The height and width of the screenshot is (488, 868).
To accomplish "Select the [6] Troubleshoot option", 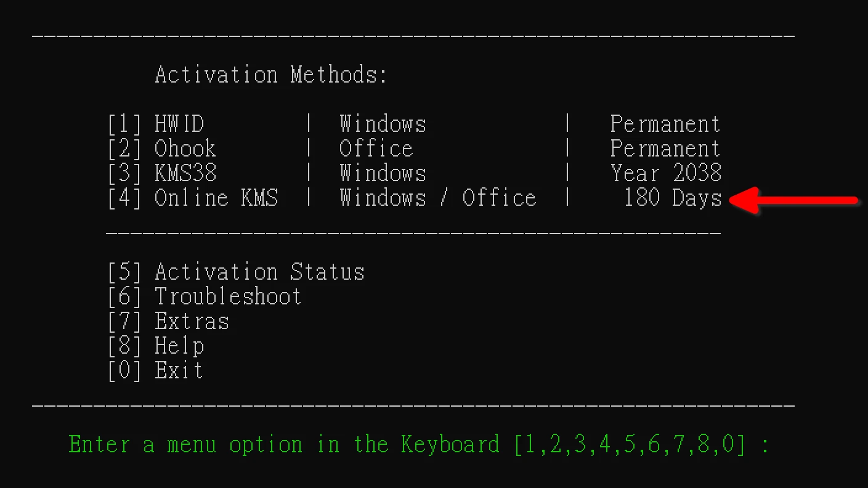I will (x=204, y=297).
